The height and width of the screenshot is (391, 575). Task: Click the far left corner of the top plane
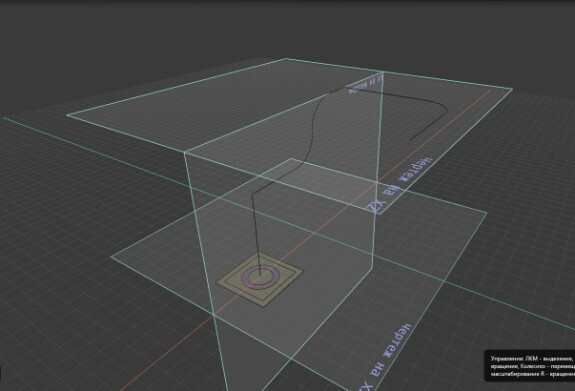[x=67, y=115]
